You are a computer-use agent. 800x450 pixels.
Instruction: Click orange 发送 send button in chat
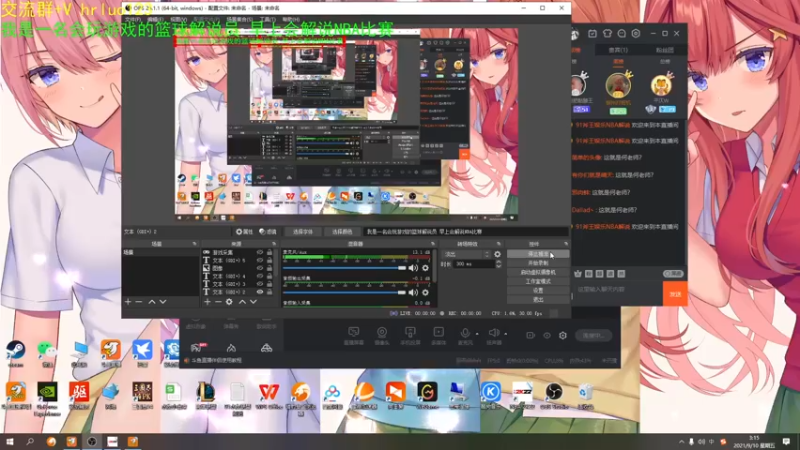(x=675, y=294)
